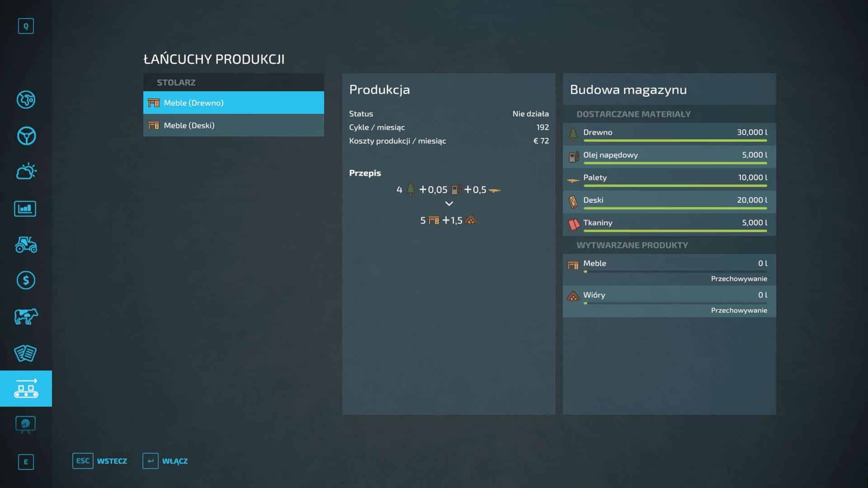Viewport: 868px width, 488px height.
Task: Click the Drewno fill level bar
Action: (675, 141)
